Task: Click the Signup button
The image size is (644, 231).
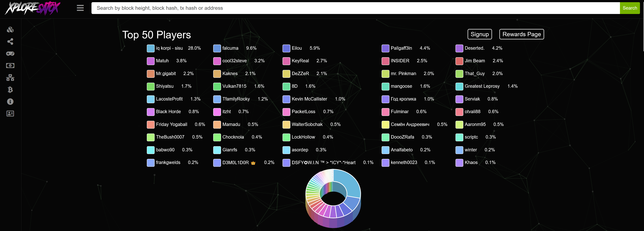Action: tap(479, 34)
